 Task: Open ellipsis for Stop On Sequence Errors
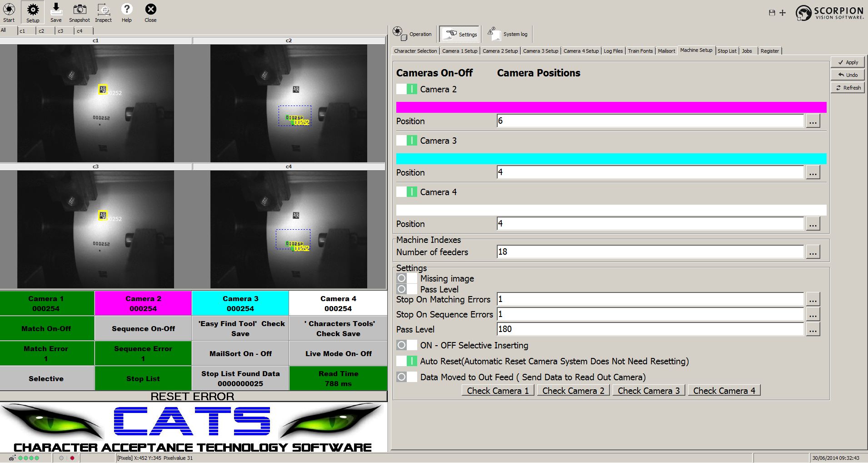tap(813, 314)
